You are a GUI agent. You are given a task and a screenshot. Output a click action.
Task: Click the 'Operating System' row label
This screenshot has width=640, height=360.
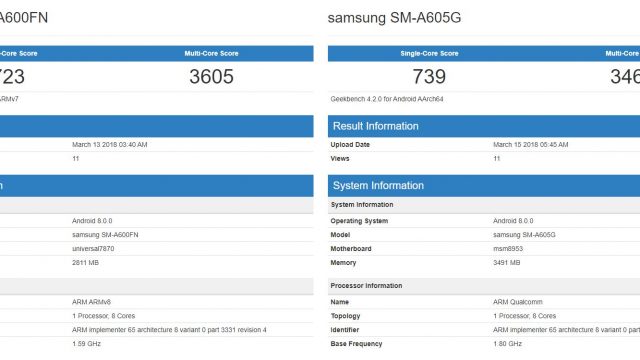pyautogui.click(x=359, y=221)
